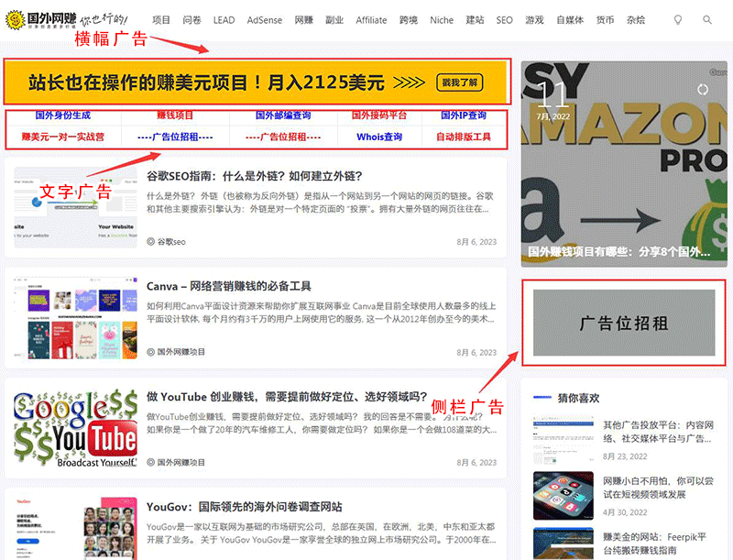Screen dimensions: 733x560
Task: Open the 跨境 menu item
Action: pos(408,20)
